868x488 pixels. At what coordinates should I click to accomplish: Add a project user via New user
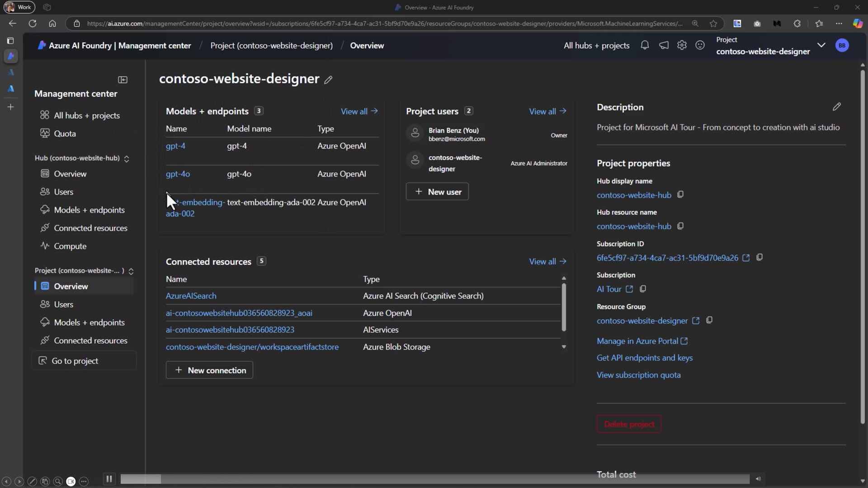click(437, 192)
